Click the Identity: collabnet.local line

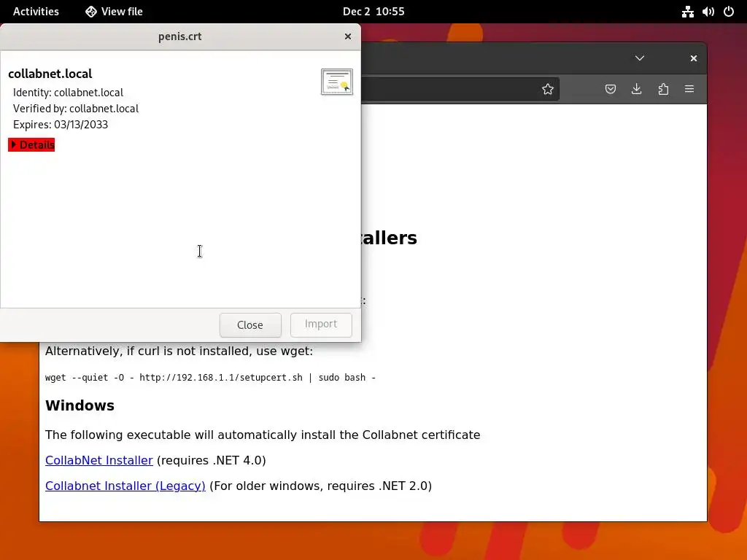(68, 93)
